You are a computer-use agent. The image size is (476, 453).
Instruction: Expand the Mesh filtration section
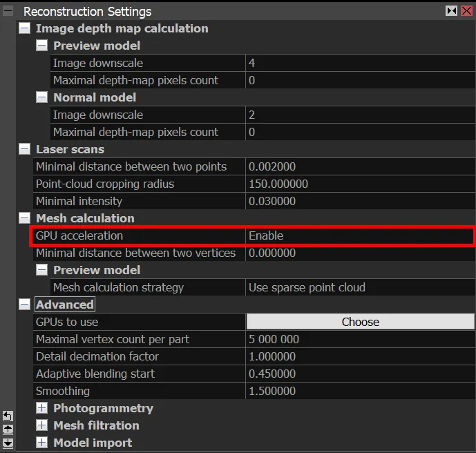pyautogui.click(x=41, y=425)
